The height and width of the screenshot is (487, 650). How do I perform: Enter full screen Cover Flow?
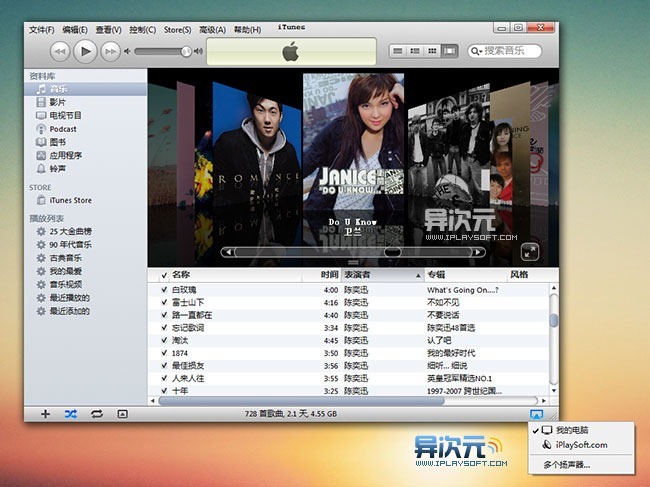click(530, 252)
